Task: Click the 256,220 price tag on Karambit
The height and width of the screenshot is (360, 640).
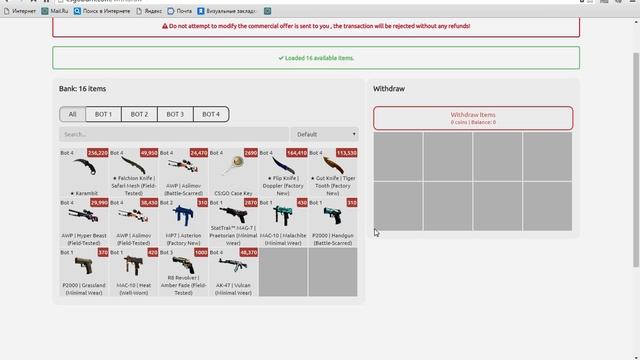Action: [98, 153]
